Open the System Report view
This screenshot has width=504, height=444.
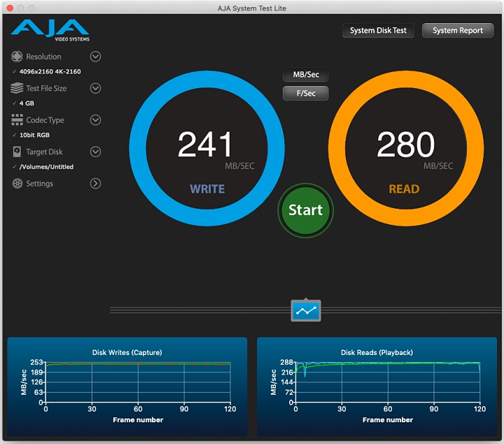click(458, 31)
